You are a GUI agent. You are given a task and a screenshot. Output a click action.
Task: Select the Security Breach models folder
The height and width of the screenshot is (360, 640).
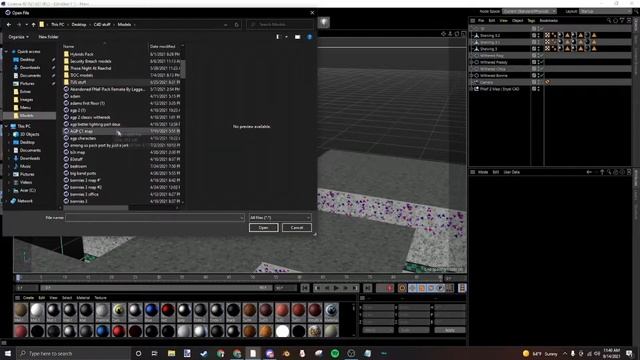[90, 61]
